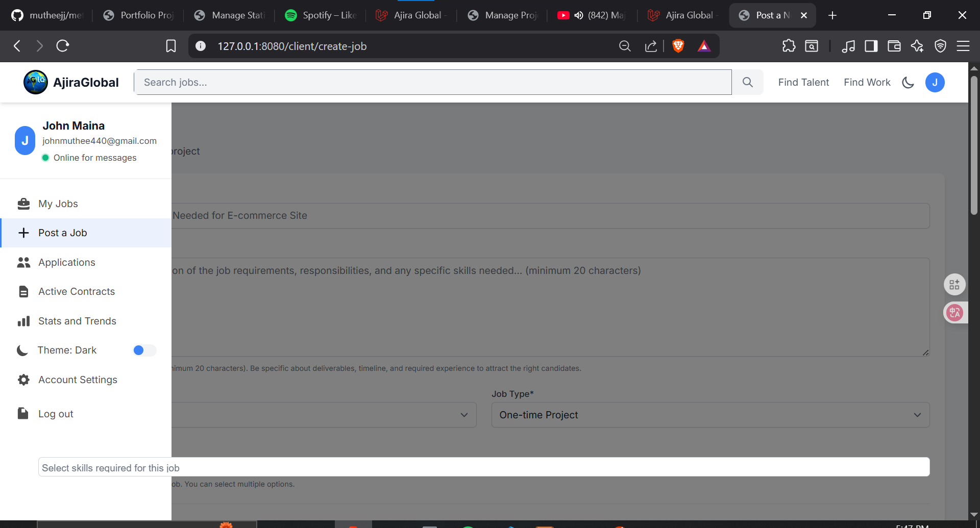Click the Find Work link
Image resolution: width=980 pixels, height=528 pixels.
[867, 82]
